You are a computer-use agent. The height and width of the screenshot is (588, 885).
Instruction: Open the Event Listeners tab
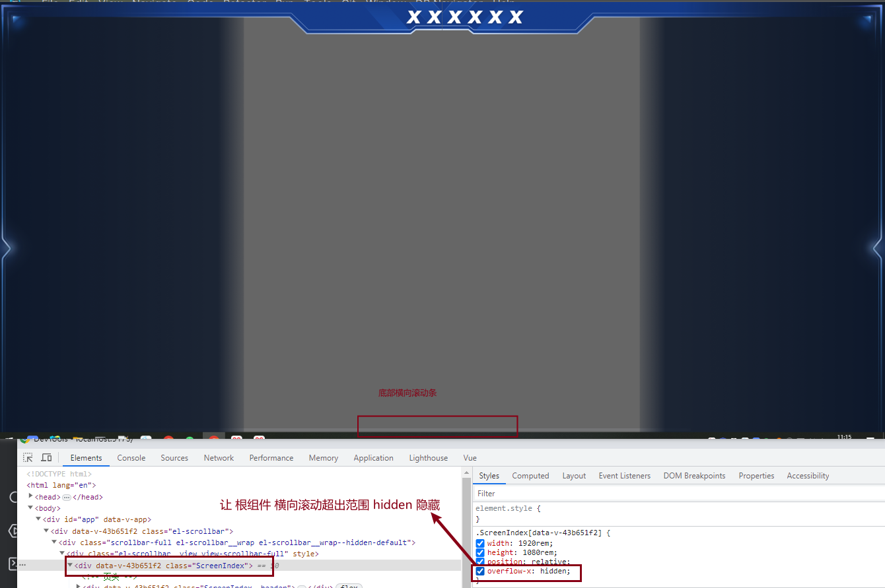(x=625, y=476)
